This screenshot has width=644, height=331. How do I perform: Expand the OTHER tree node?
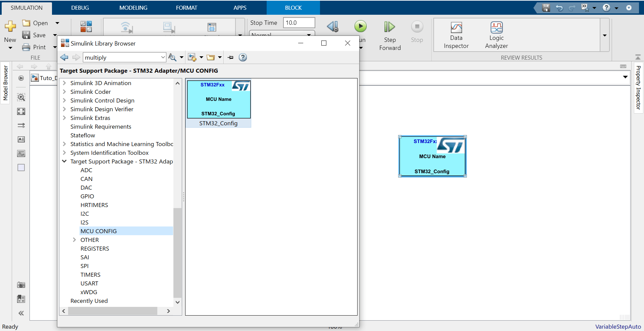(x=74, y=240)
